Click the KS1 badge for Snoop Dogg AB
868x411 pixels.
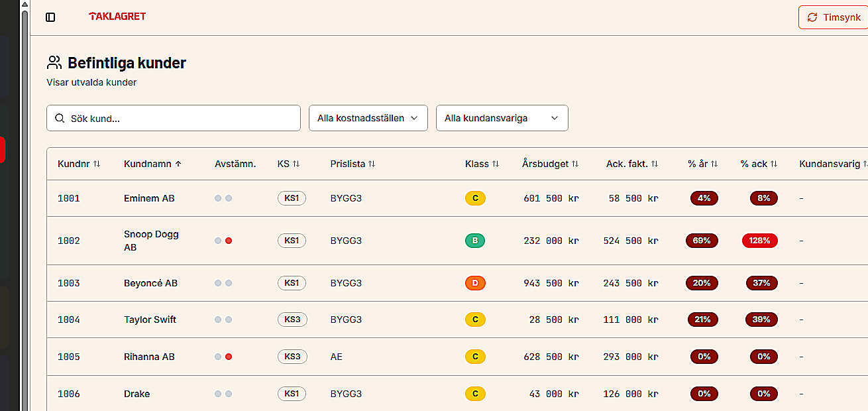(292, 241)
